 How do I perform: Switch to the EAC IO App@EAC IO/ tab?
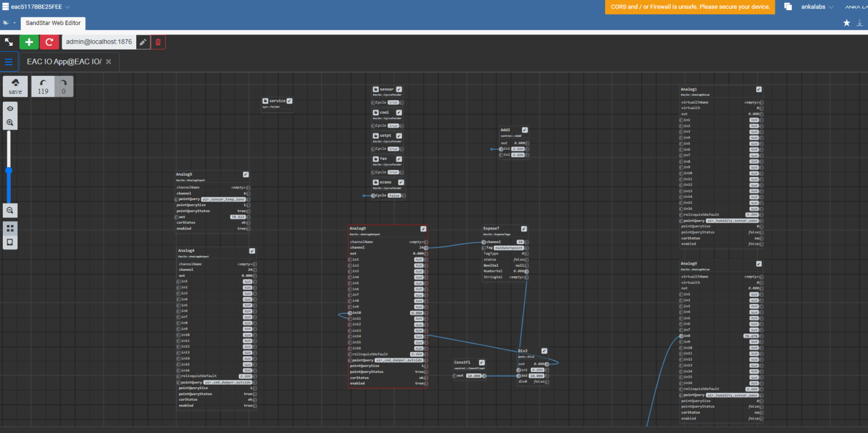pyautogui.click(x=64, y=62)
